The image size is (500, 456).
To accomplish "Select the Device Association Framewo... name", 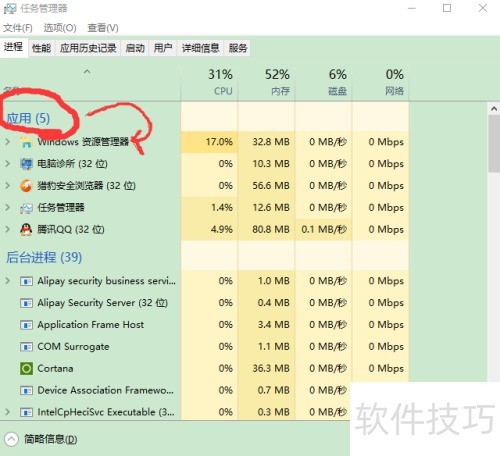I will tap(105, 390).
